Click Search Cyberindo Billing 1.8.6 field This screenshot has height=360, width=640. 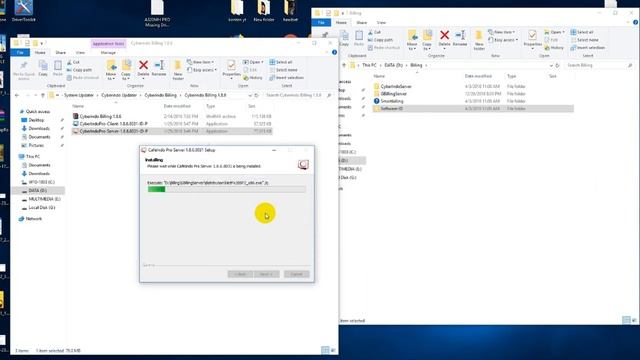298,95
